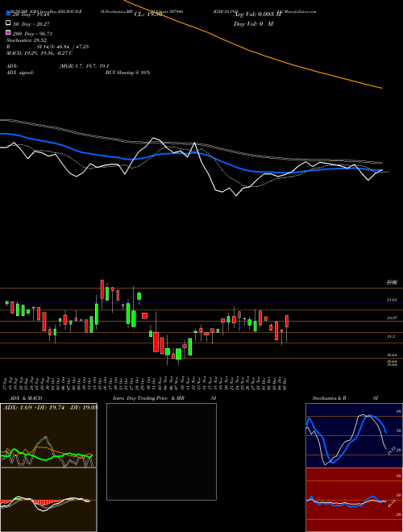Viewport: 403px width, 532px height.
Task: Click the 'BUY Slowing @ 16%' signal text
Action: 127,73
